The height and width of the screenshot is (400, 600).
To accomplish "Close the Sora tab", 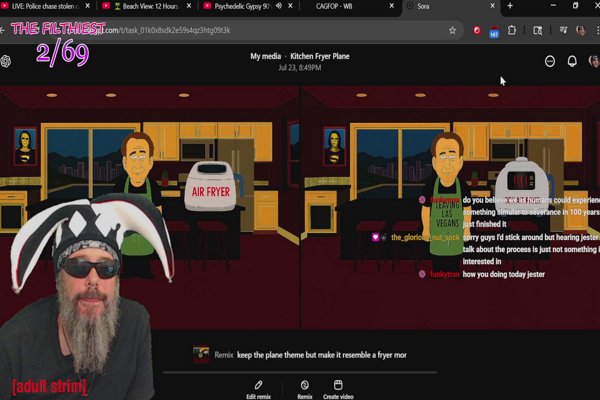I will coord(492,6).
